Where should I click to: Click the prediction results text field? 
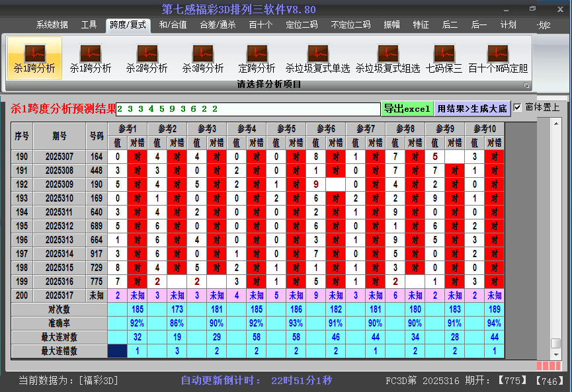pos(248,108)
